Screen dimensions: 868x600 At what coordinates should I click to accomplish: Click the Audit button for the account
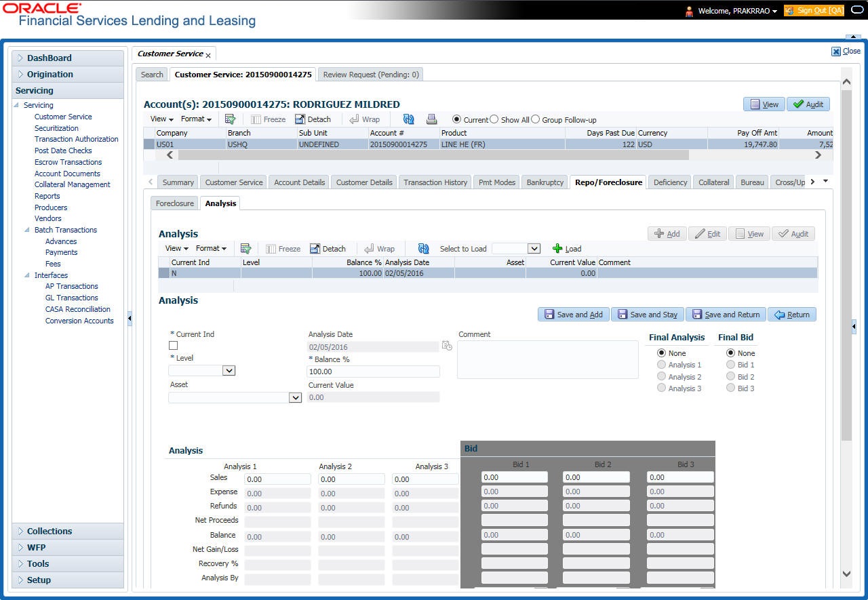click(808, 104)
